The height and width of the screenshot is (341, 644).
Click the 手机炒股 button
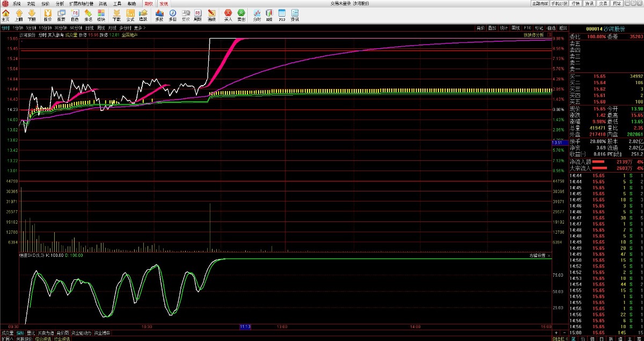coord(559,3)
